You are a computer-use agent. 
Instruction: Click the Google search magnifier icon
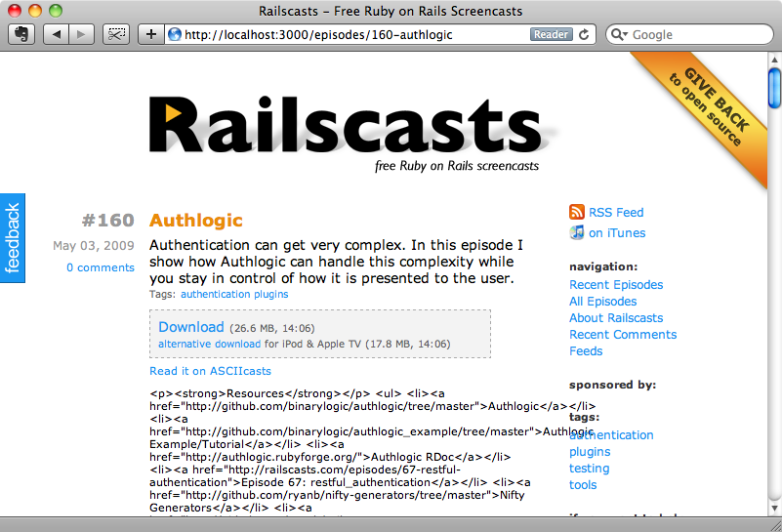pos(619,34)
